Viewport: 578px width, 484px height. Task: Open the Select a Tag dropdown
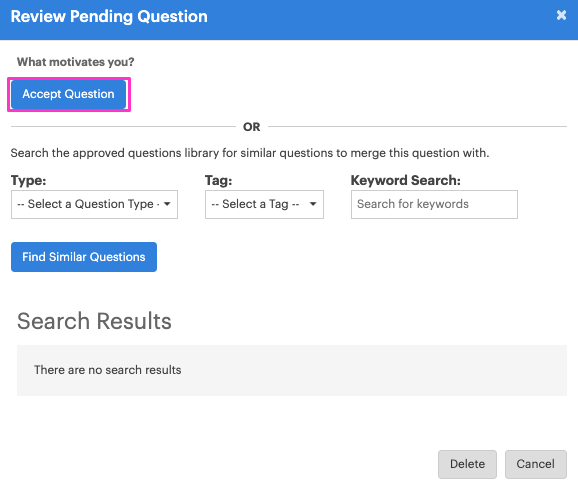(264, 204)
